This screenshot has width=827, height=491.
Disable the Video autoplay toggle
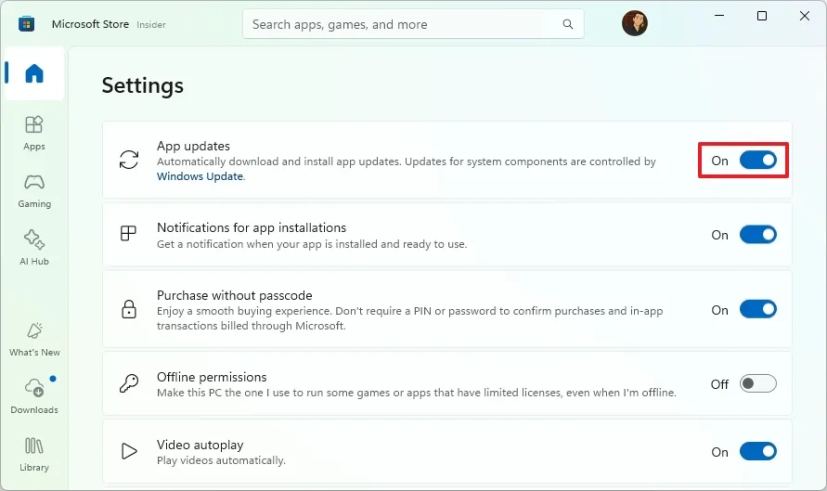[x=758, y=451]
